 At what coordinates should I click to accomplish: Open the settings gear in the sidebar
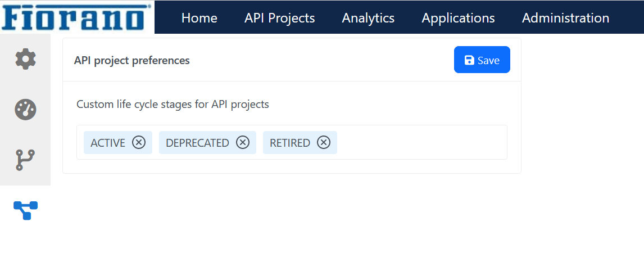click(25, 58)
